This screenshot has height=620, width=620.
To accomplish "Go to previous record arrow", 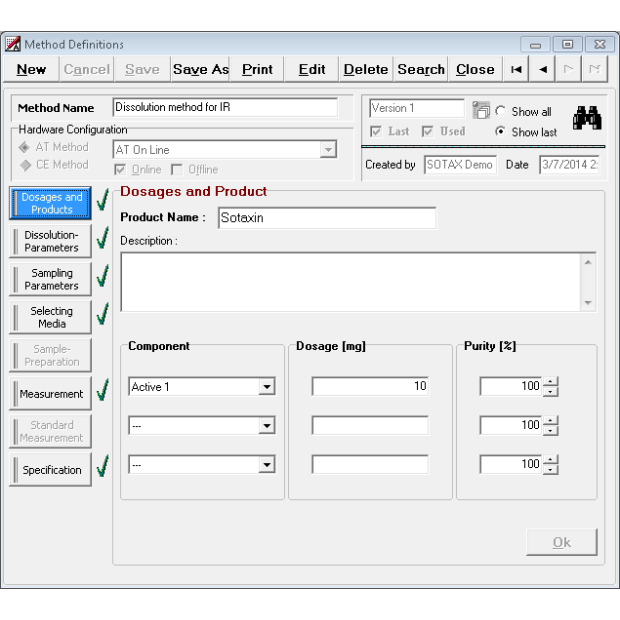I will 542,69.
